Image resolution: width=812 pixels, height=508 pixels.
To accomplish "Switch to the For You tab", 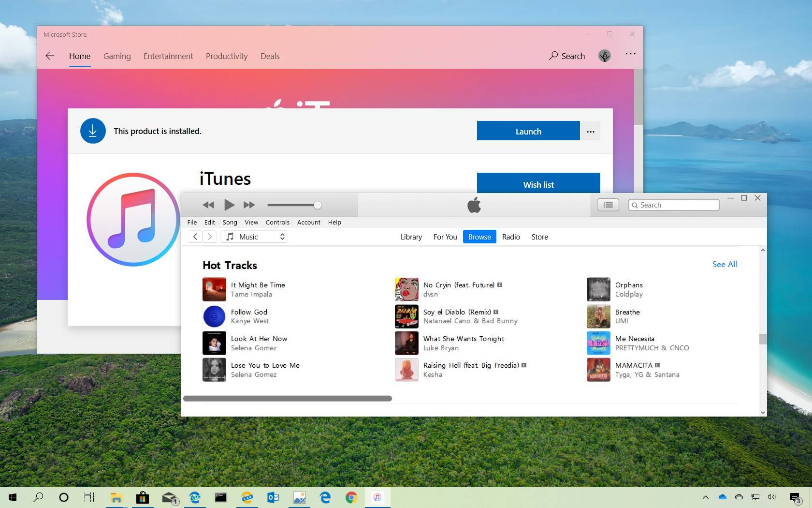I will point(445,237).
